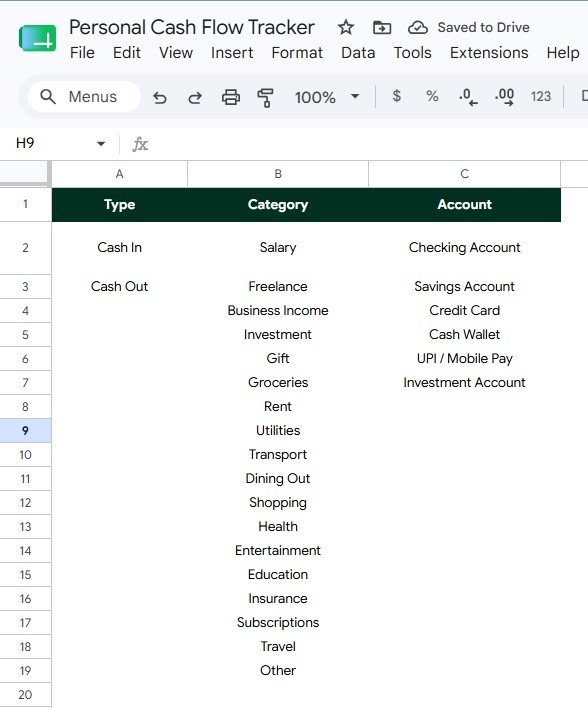Open the File menu
588x708 pixels.
click(82, 53)
